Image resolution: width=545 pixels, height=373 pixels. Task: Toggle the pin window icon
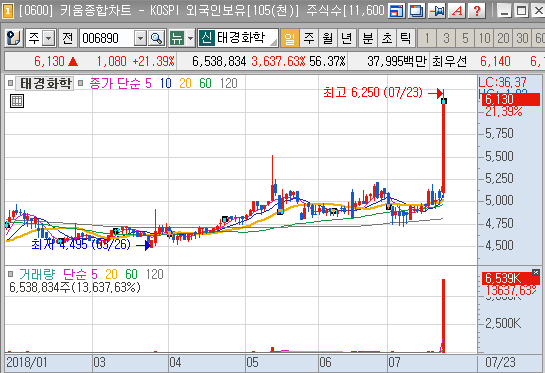[x=437, y=11]
